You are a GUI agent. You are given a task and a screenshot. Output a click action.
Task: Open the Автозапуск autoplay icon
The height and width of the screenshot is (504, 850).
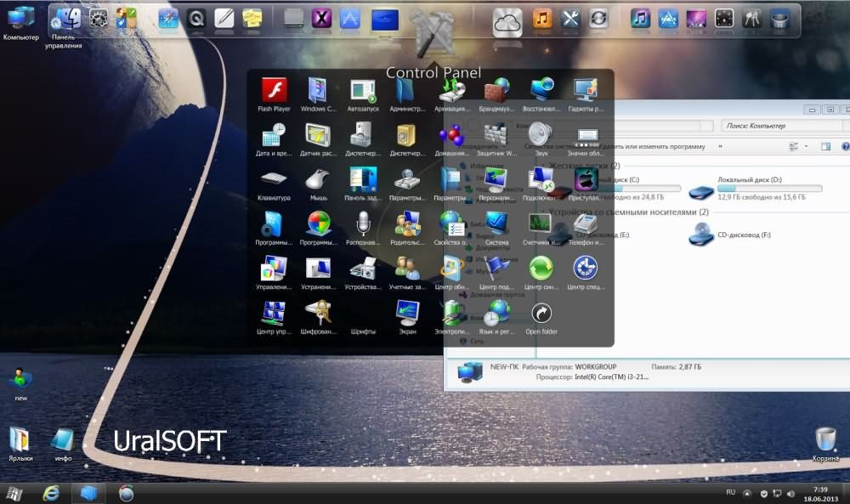363,91
